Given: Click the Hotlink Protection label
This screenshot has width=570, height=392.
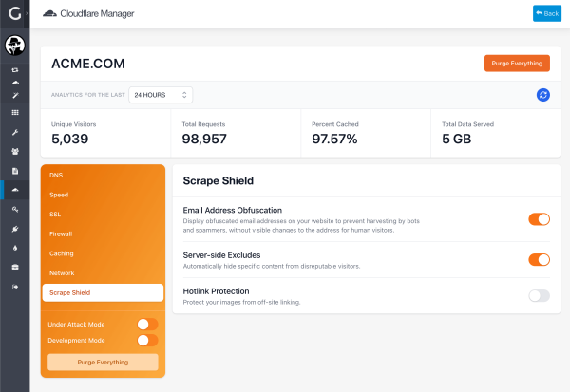Looking at the screenshot, I should 216,291.
